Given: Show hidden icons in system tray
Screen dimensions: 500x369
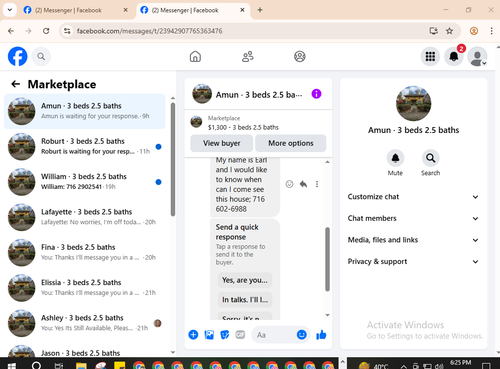Looking at the screenshot, I should pos(403,366).
